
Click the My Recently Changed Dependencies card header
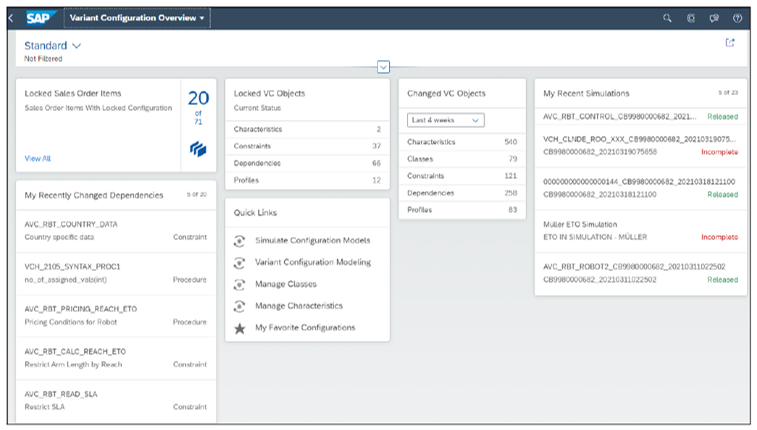pos(116,195)
